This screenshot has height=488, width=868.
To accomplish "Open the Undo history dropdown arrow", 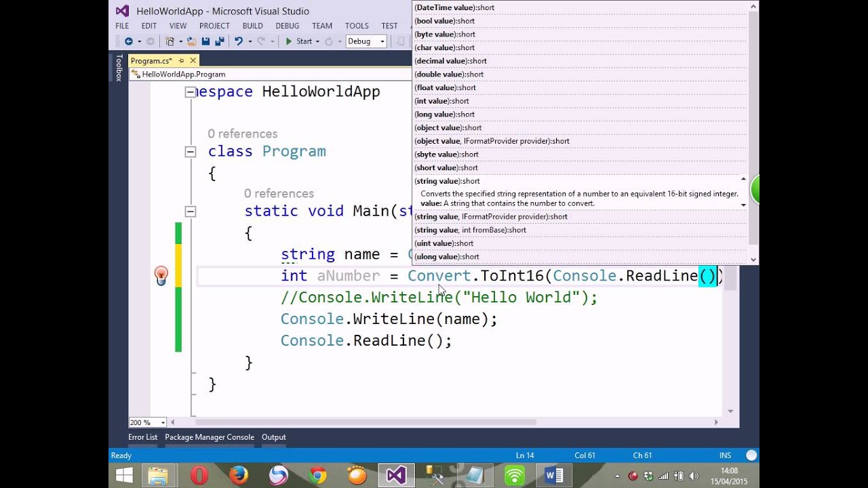I will [x=250, y=41].
